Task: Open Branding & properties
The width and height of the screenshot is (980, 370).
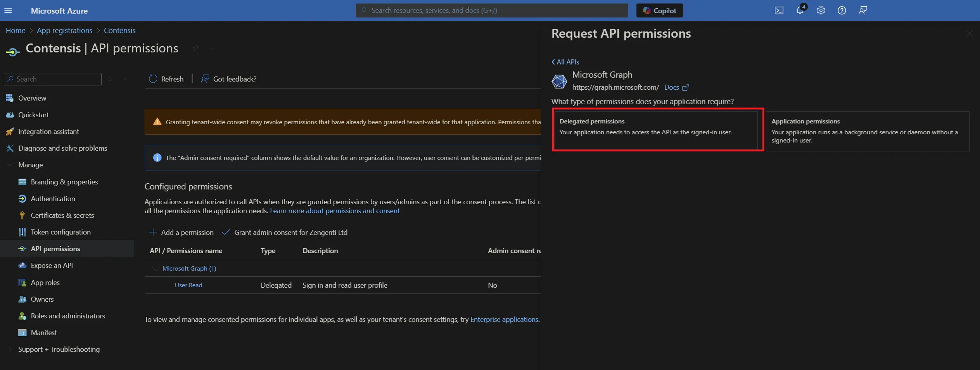Action: 64,182
